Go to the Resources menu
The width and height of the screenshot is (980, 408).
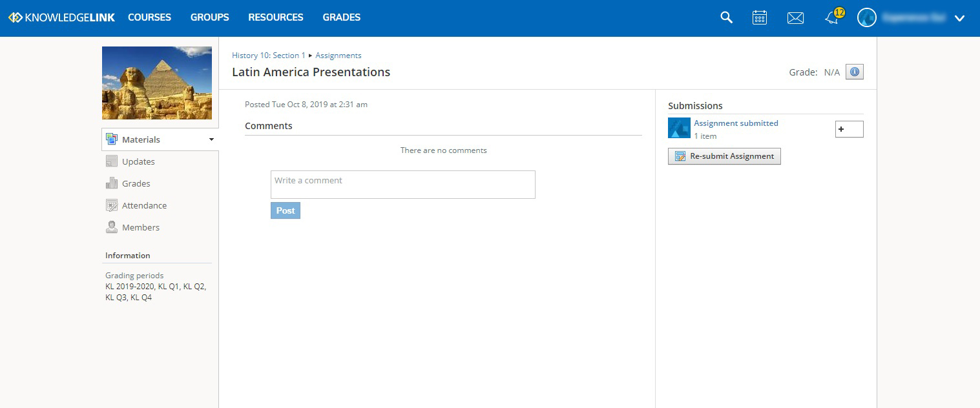tap(275, 17)
